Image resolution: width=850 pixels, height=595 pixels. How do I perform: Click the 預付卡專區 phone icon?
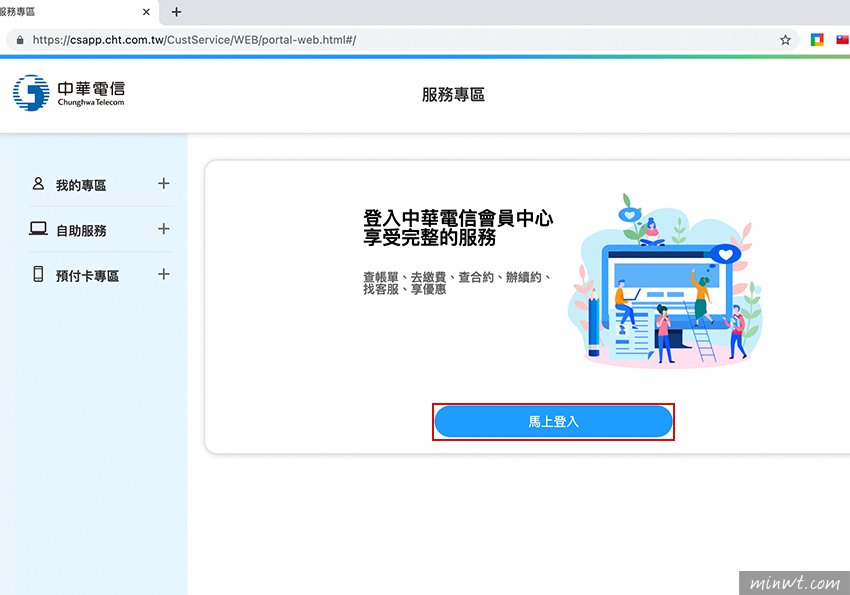(38, 274)
